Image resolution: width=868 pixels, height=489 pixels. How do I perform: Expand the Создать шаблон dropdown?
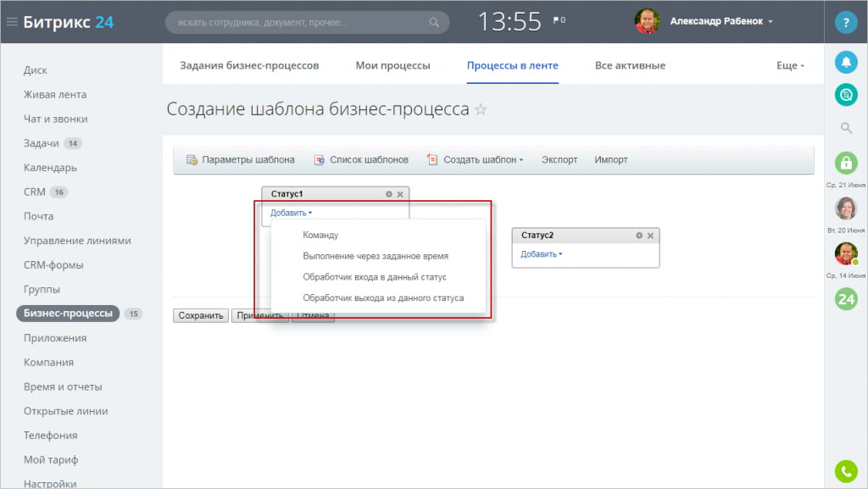pyautogui.click(x=476, y=160)
